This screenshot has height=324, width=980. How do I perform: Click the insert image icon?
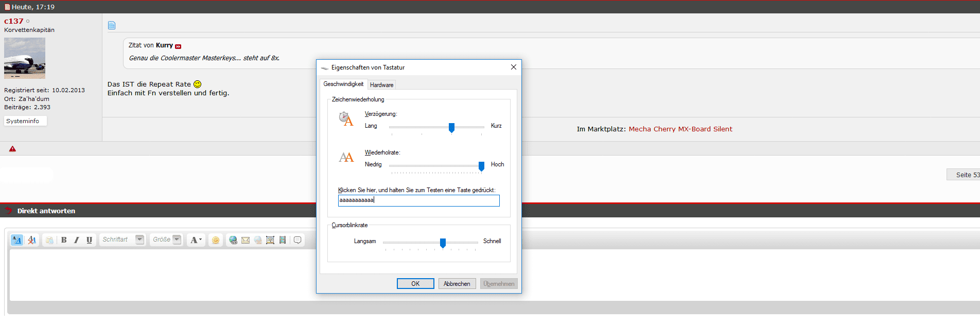click(270, 240)
